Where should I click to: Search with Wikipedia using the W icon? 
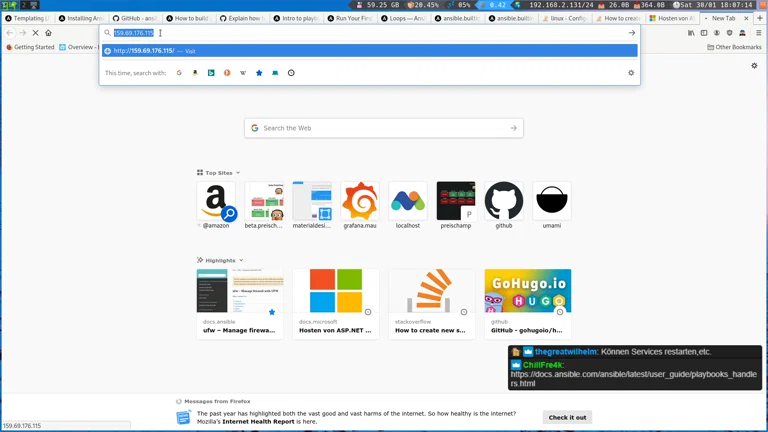(x=243, y=73)
